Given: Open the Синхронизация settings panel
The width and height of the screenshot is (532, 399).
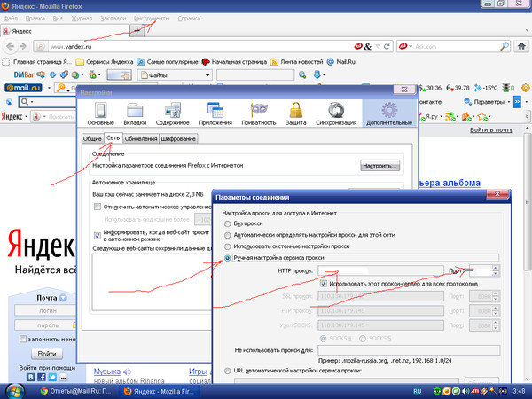Looking at the screenshot, I should tap(336, 114).
